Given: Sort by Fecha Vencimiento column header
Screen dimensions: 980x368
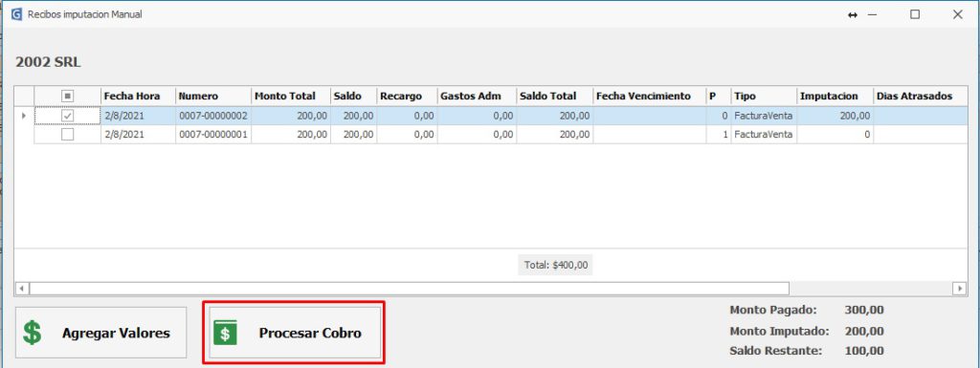Looking at the screenshot, I should coord(650,96).
